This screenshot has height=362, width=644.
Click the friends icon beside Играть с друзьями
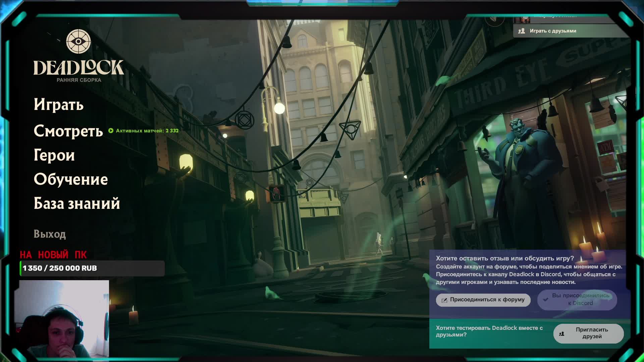pos(521,31)
